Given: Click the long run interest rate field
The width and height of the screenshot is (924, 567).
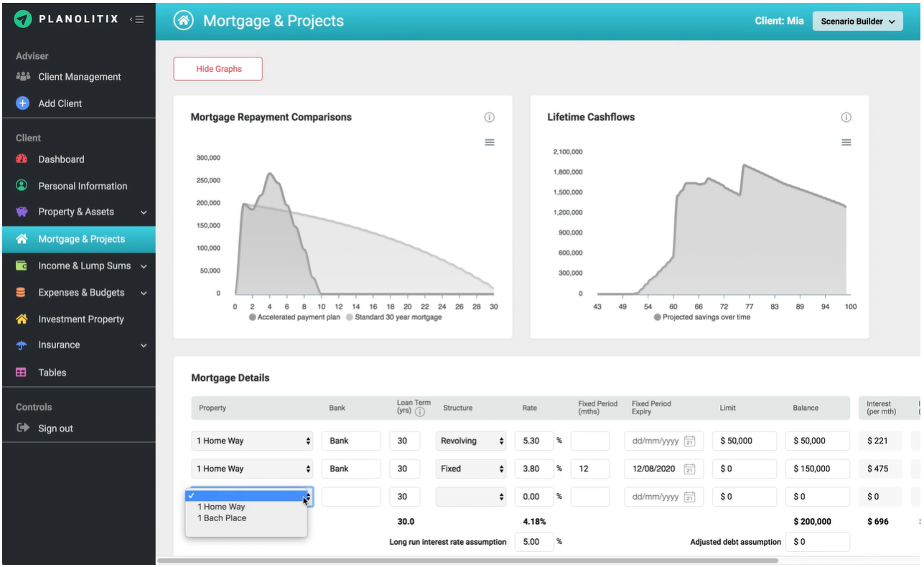Looking at the screenshot, I should pos(533,542).
